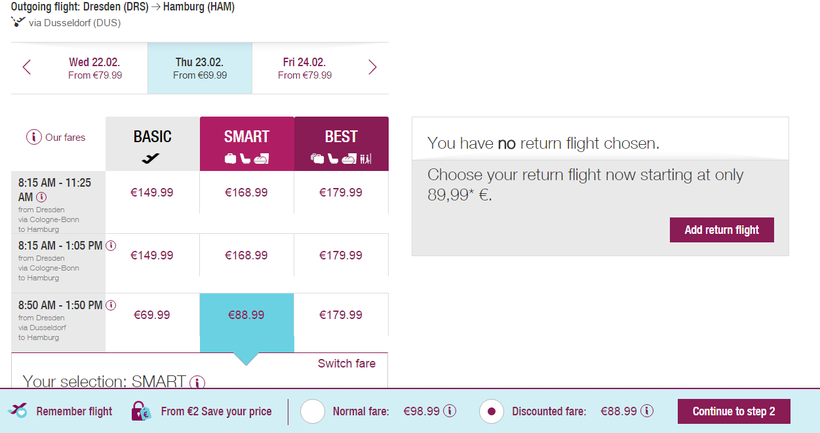Image resolution: width=820 pixels, height=433 pixels.
Task: Show later dates with right chevron
Action: click(x=372, y=68)
